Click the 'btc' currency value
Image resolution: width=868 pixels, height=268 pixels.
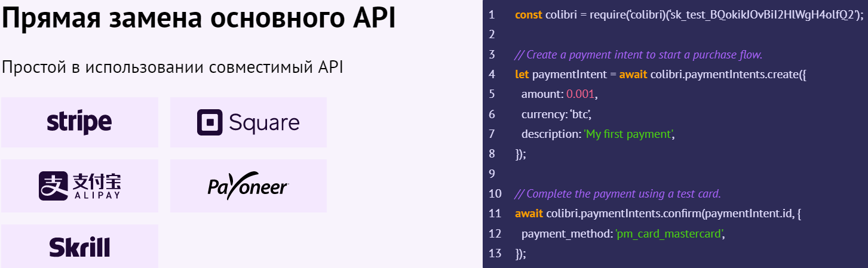point(581,114)
